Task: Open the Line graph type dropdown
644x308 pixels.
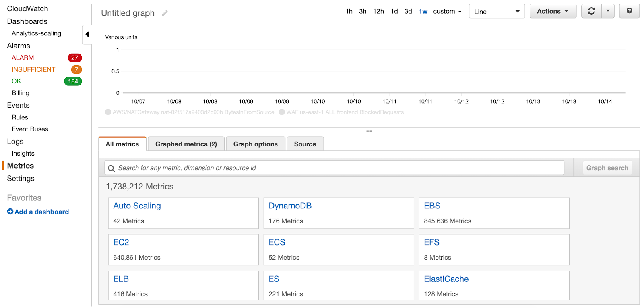Action: [497, 11]
